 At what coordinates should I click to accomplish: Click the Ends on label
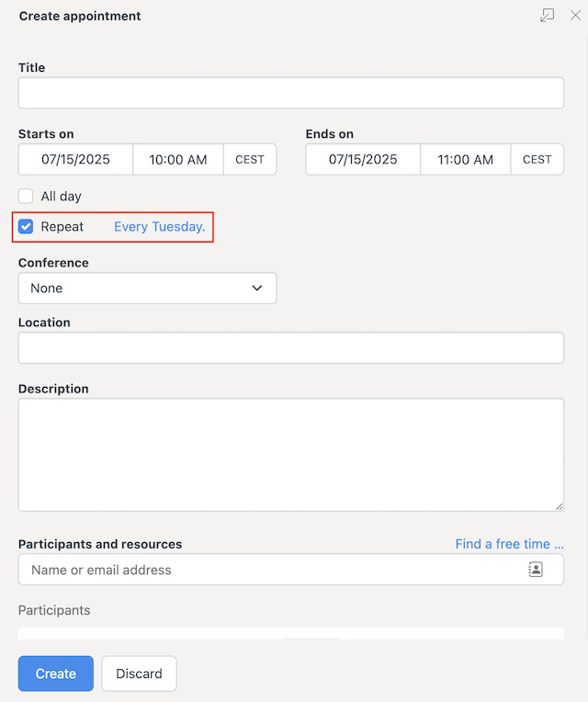[x=329, y=134]
